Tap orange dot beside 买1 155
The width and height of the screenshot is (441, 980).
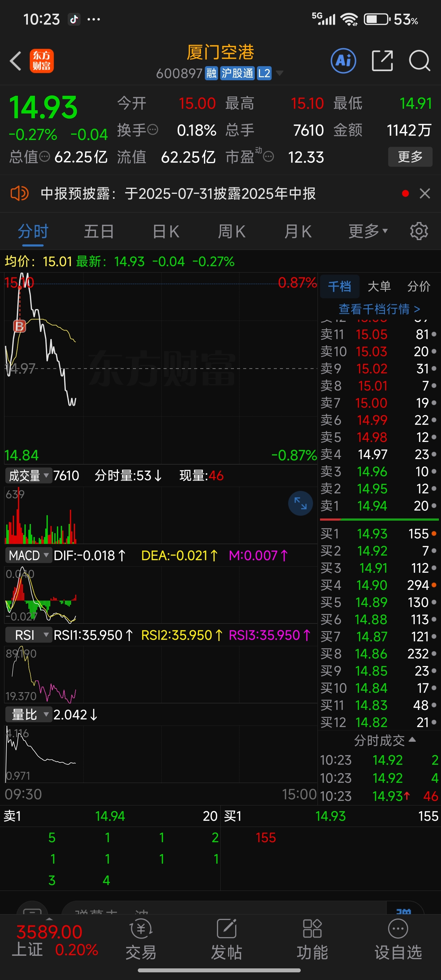point(434,534)
